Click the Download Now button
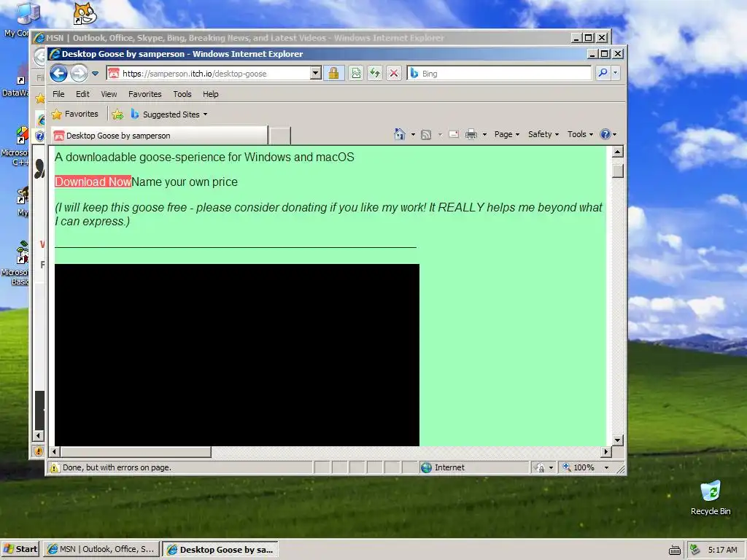Screen dimensions: 747x560 (93, 182)
